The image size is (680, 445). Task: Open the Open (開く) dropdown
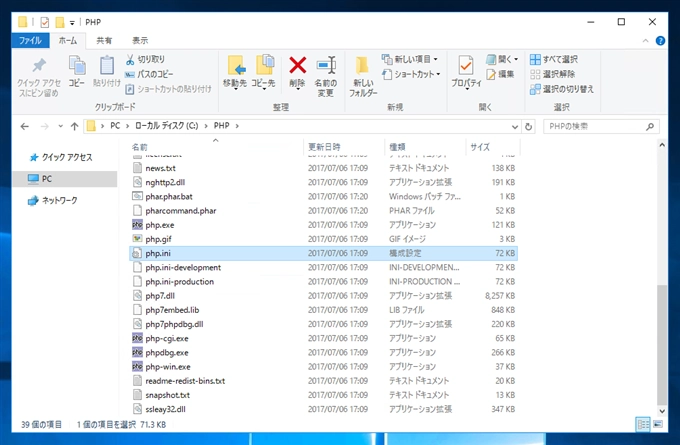point(502,59)
